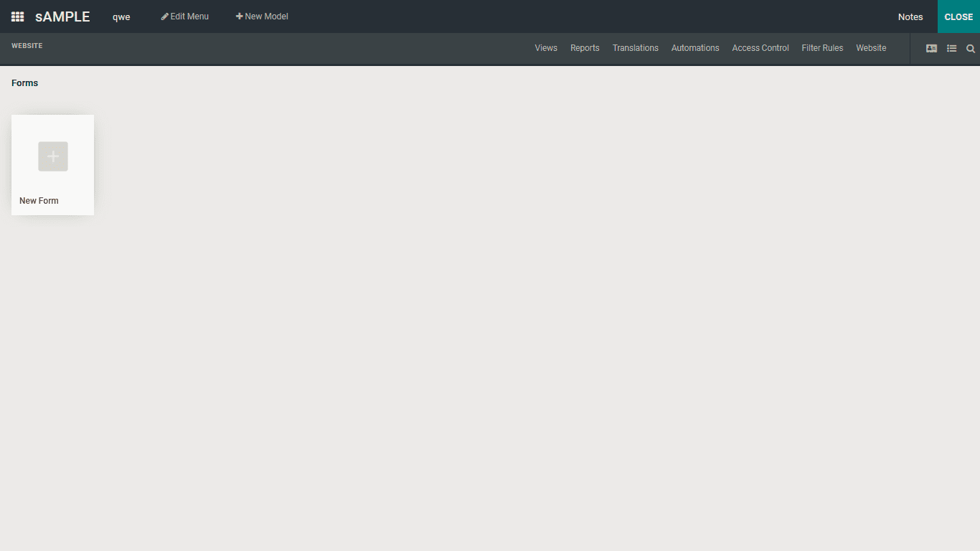Click the Notes link
980x551 pixels.
(910, 17)
